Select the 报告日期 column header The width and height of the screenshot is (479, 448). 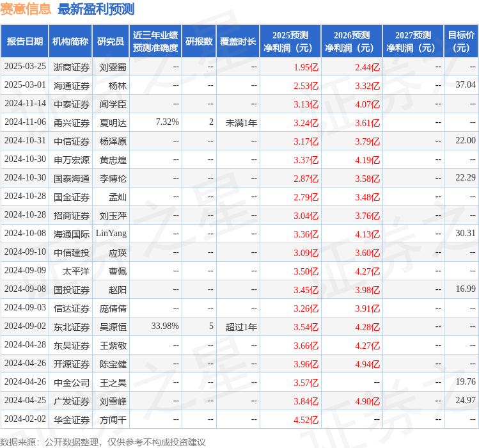(25, 42)
